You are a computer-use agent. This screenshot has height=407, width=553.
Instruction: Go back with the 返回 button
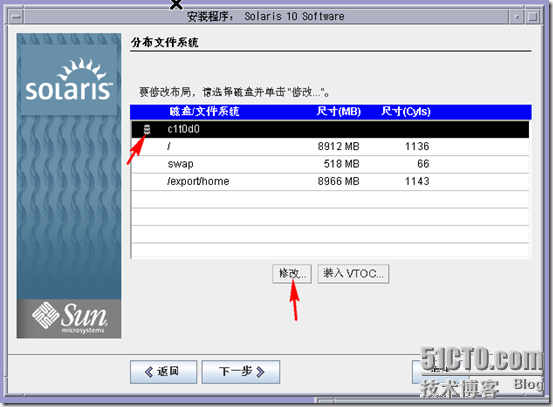[x=163, y=372]
